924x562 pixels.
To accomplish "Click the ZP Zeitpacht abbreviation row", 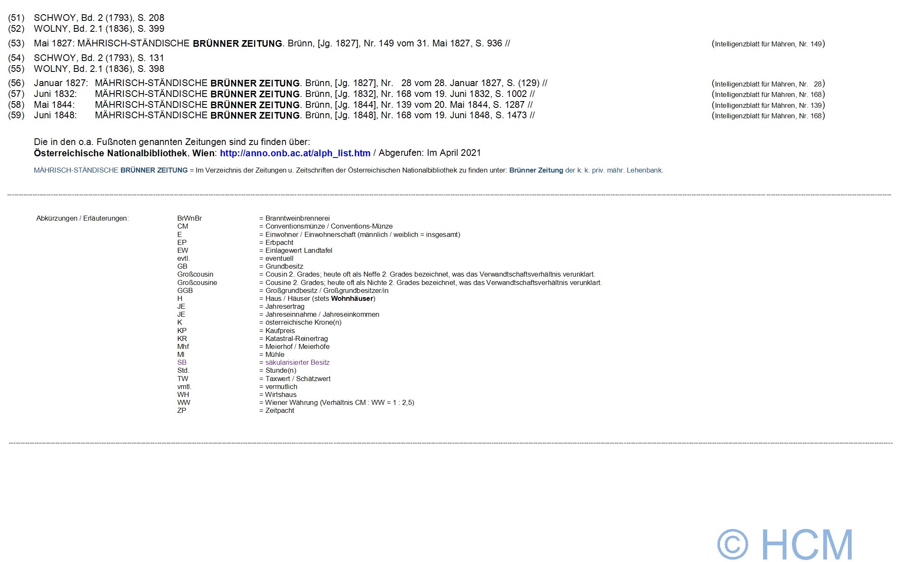I will [x=181, y=411].
